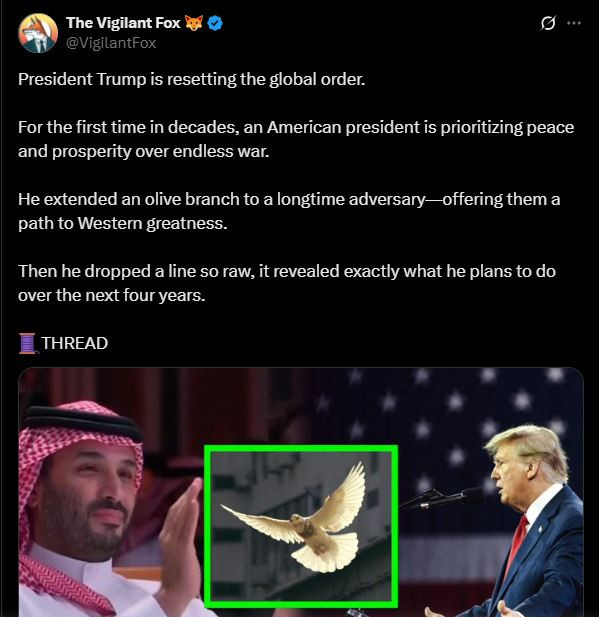Click the purple thread spool emoji
Screen dimensions: 599x617
tap(28, 343)
